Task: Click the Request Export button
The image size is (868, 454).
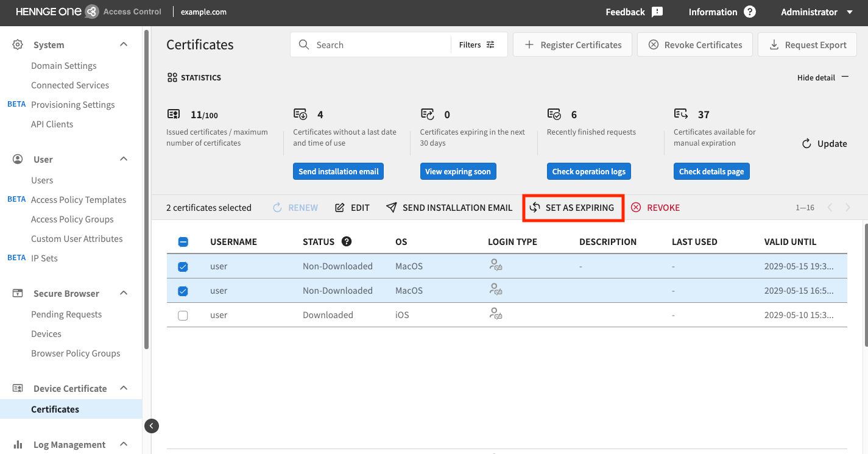Action: 808,44
